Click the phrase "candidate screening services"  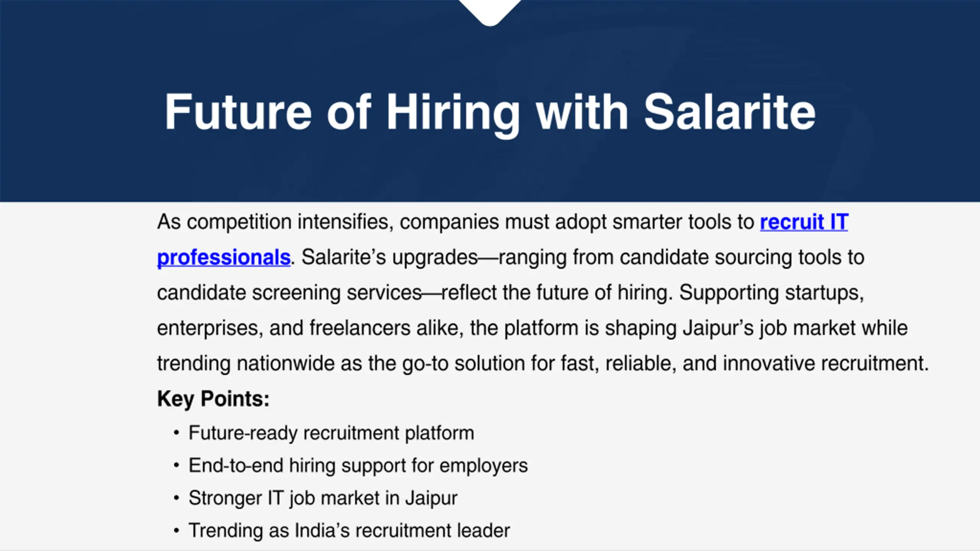click(289, 293)
